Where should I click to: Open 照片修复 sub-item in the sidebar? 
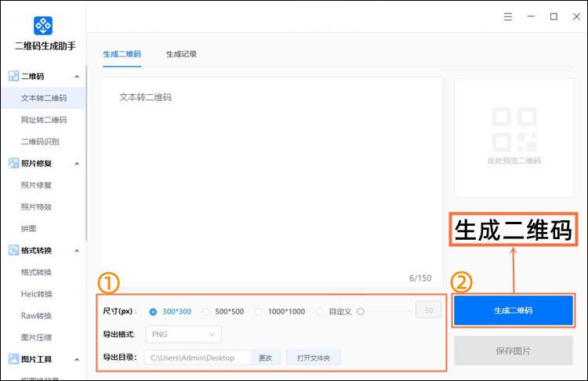[x=36, y=185]
